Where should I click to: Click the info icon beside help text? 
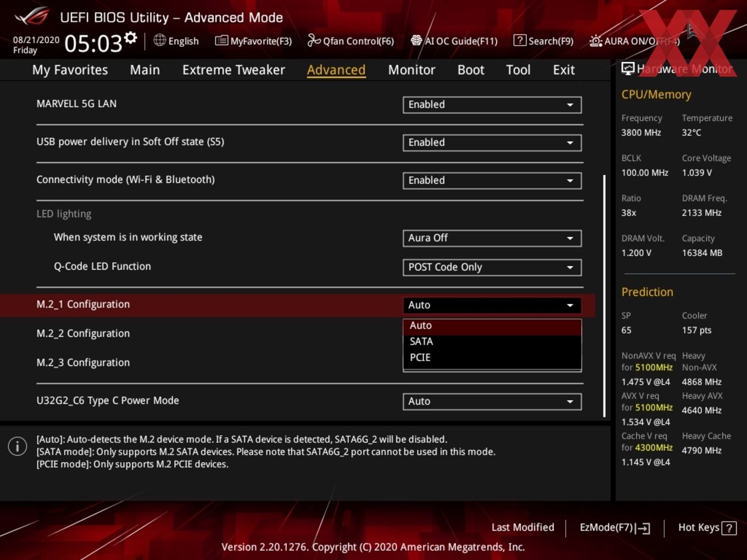18,446
